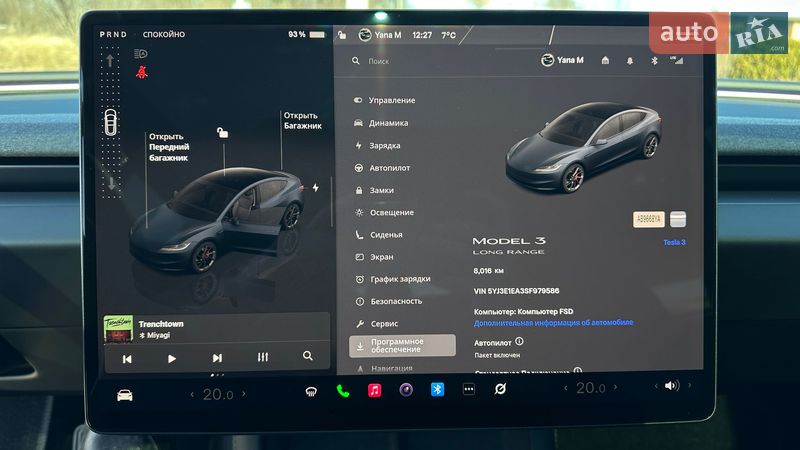Open the Автопилот settings section
This screenshot has height=450, width=800.
(382, 168)
